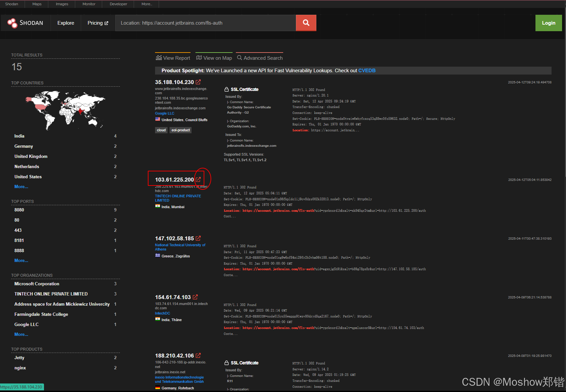Viewport: 566px width, 392px height.
Task: Click the Advanced Search magnifier icon
Action: pyautogui.click(x=239, y=58)
